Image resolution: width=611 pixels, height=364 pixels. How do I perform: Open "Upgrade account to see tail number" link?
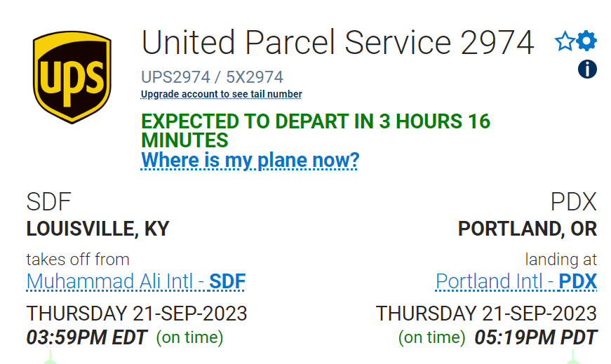tap(222, 95)
